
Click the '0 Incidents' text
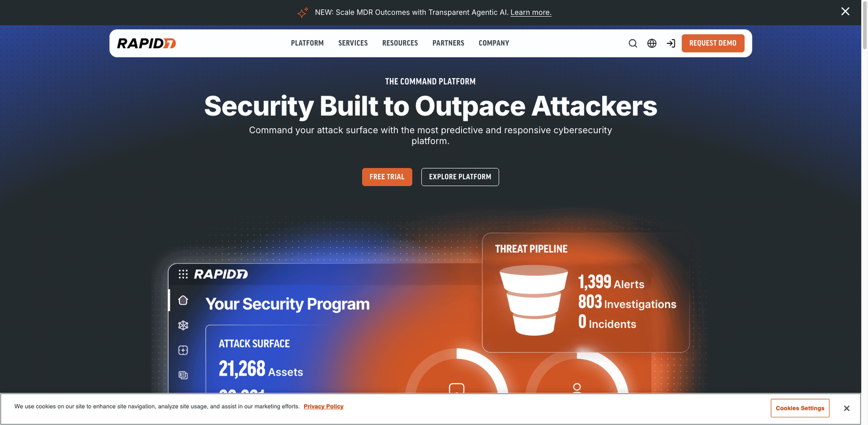[607, 323]
